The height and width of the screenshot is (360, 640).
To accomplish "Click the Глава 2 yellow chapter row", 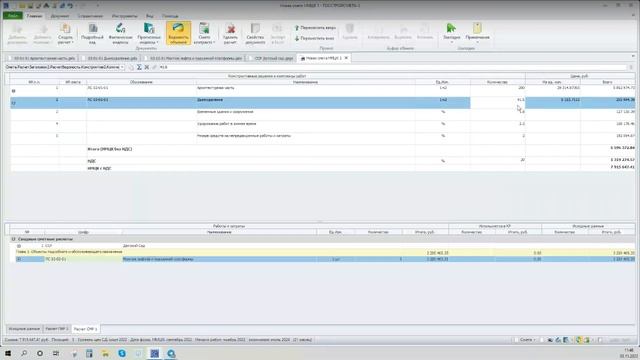I will (x=325, y=252).
